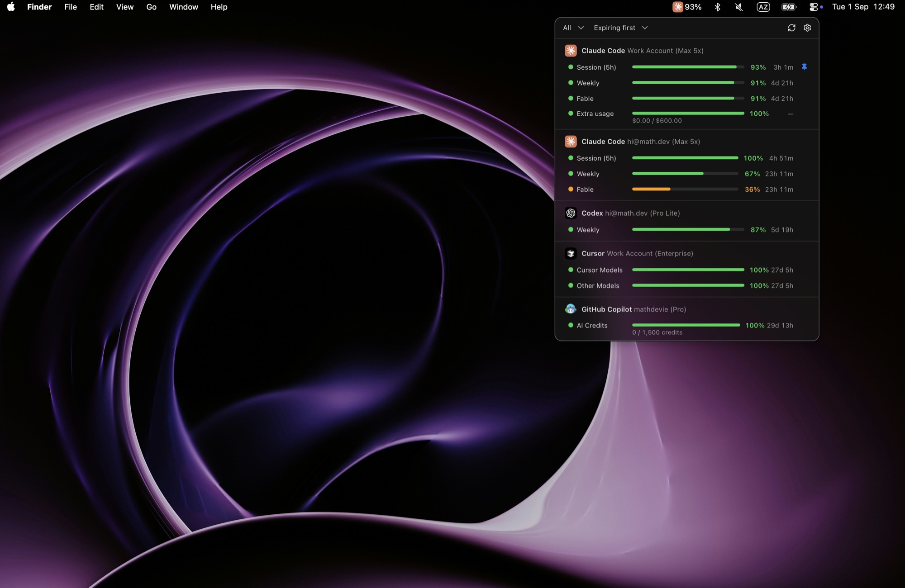Click the Claude Code Work Account logo

click(x=571, y=51)
